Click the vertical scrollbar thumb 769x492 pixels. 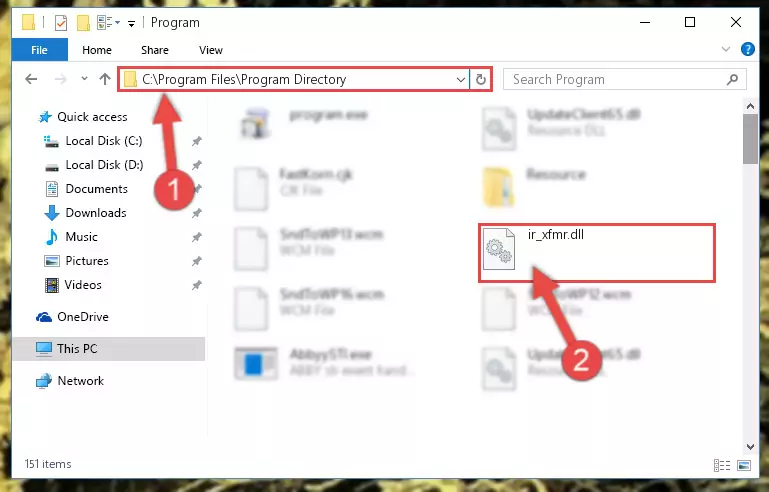pos(750,139)
